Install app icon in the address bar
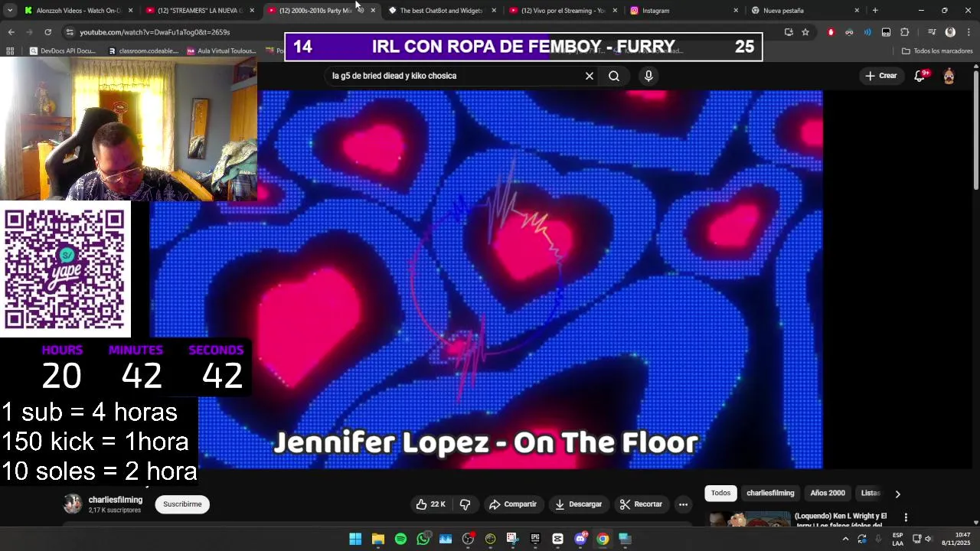This screenshot has width=980, height=551. point(789,32)
